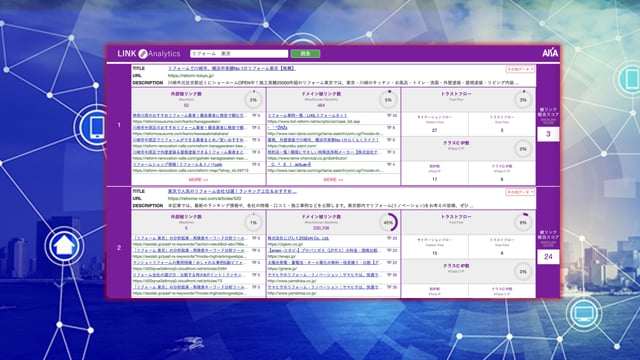
Task: Click the LINK Analytics logo
Action: click(149, 53)
